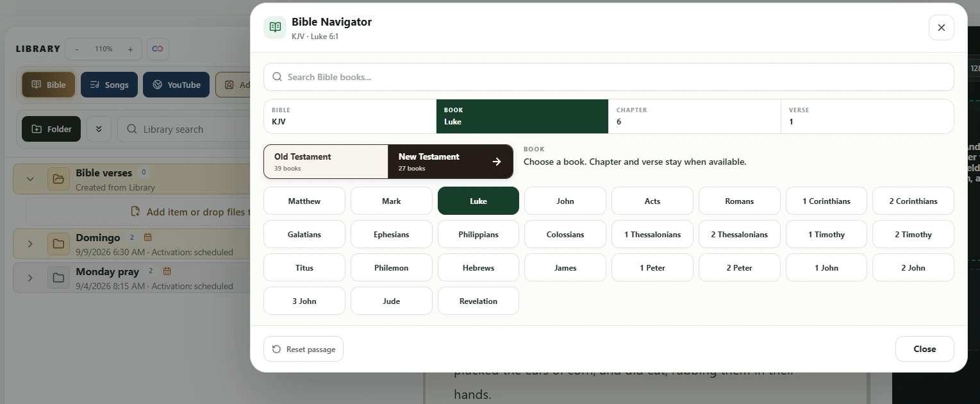Pick 1 Corinthians
Viewport: 980px width, 404px height.
827,201
